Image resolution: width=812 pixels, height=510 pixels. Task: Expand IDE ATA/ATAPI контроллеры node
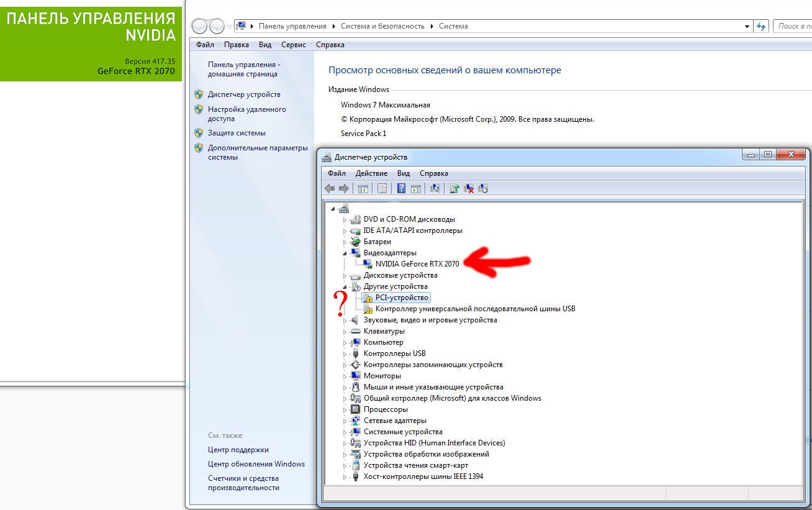point(345,230)
